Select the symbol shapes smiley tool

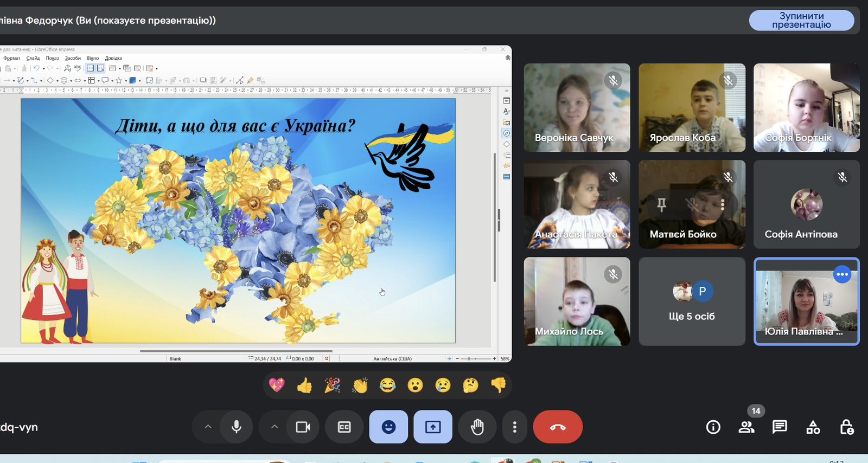(x=64, y=80)
